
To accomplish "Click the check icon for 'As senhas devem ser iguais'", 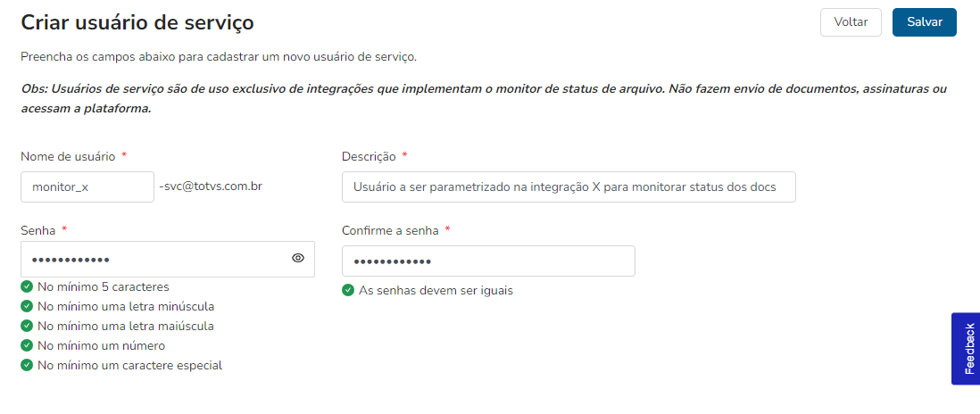I will [x=348, y=290].
